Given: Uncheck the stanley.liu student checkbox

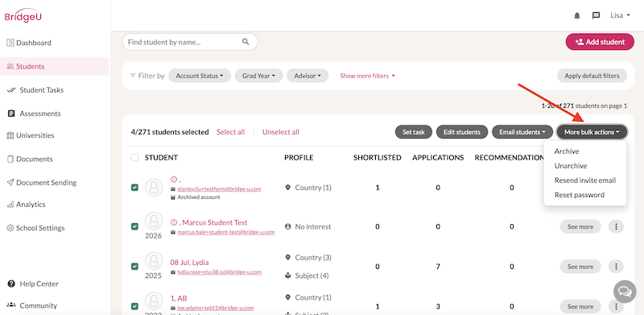Looking at the screenshot, I should 134,188.
